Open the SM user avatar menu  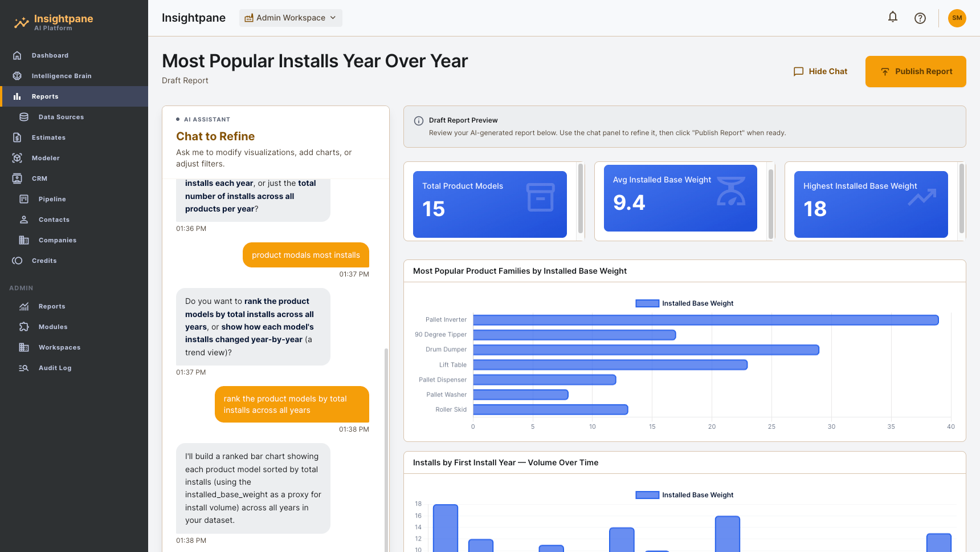coord(957,18)
